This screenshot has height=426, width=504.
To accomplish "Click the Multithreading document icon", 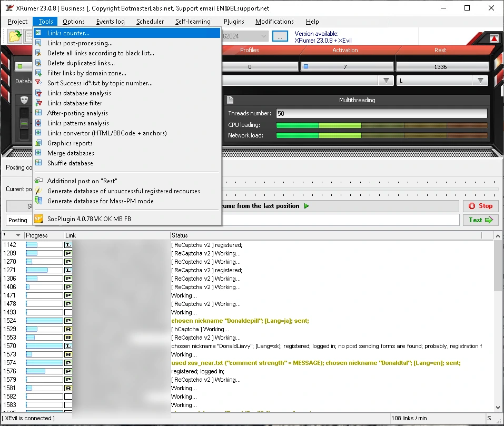I will [230, 100].
